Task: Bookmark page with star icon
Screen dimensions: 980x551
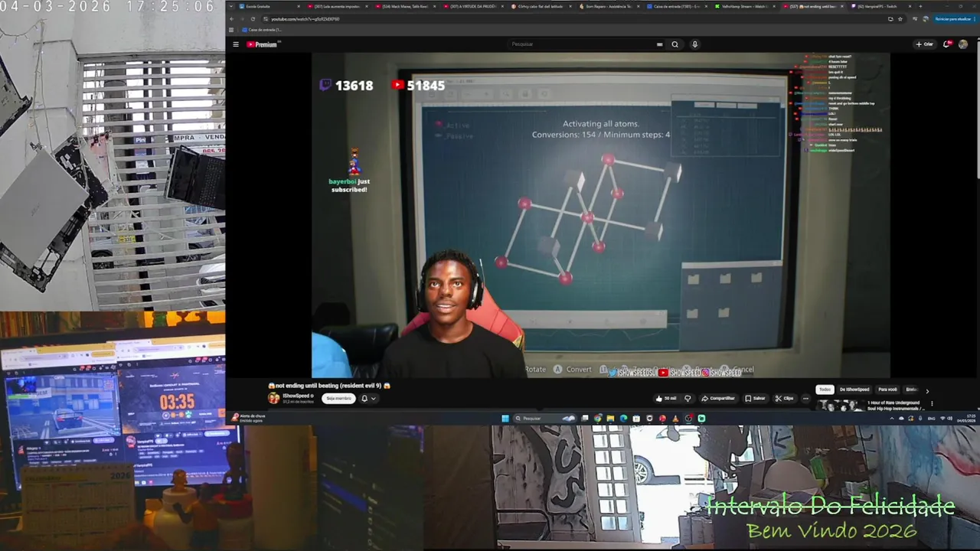Action: click(900, 19)
